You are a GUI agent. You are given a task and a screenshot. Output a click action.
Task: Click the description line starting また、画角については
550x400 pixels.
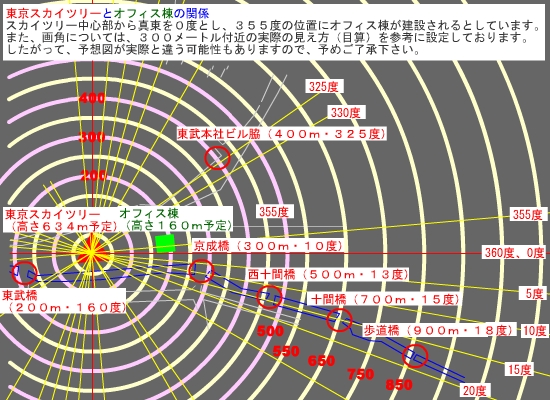[267, 37]
